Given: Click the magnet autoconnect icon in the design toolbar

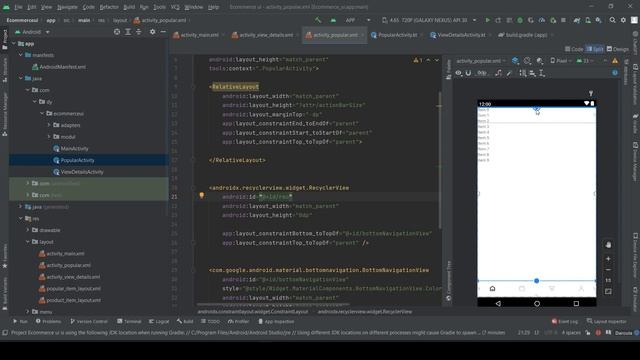Looking at the screenshot, I should coord(468,73).
